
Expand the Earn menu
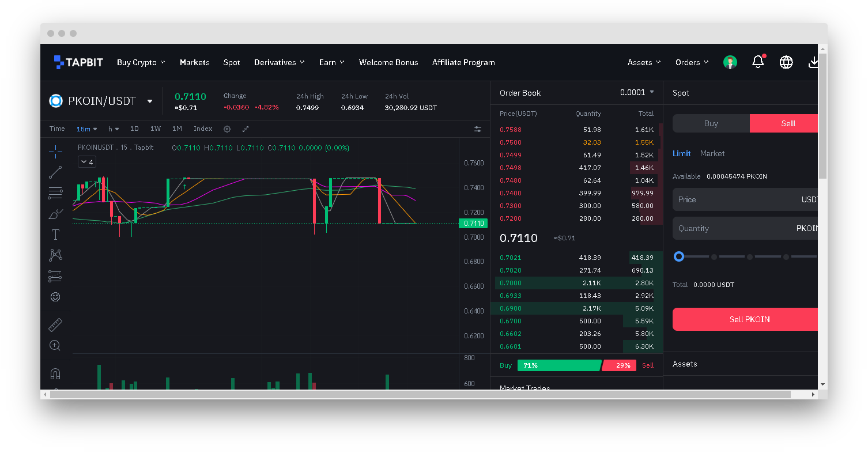point(332,62)
